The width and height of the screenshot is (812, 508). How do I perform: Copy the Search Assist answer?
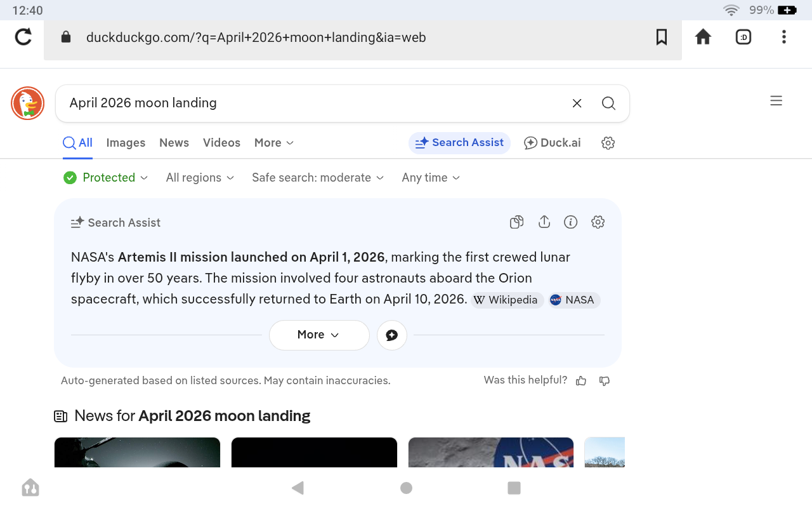pyautogui.click(x=517, y=222)
